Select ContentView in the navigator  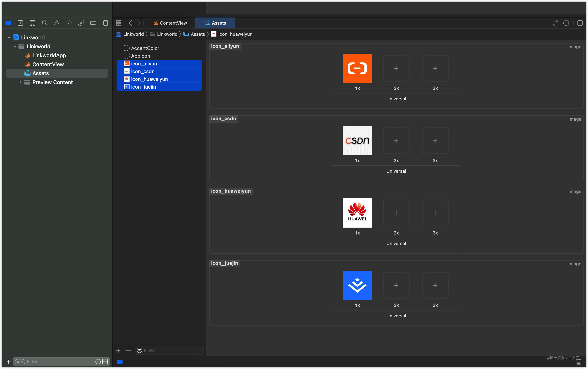pos(48,64)
